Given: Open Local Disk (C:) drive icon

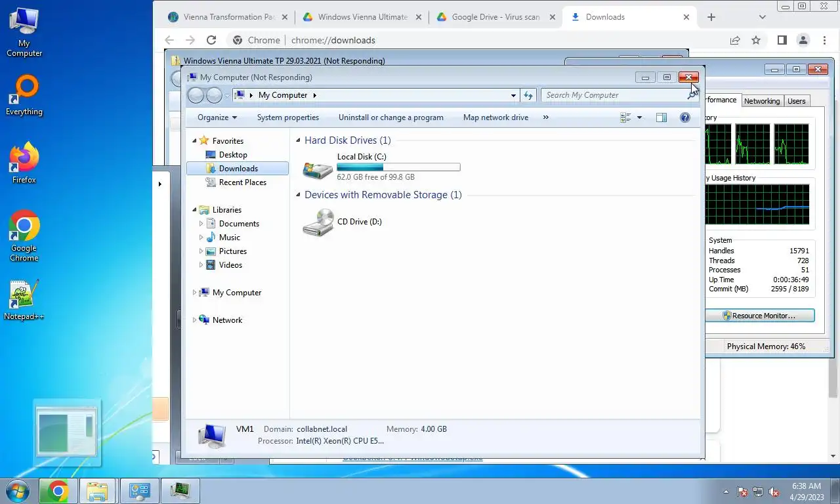Looking at the screenshot, I should pos(318,169).
